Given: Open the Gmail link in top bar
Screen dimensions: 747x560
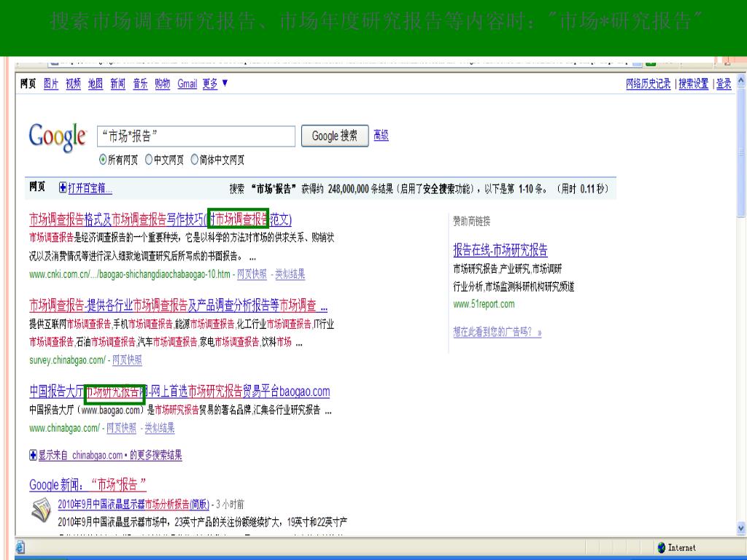Looking at the screenshot, I should (187, 84).
